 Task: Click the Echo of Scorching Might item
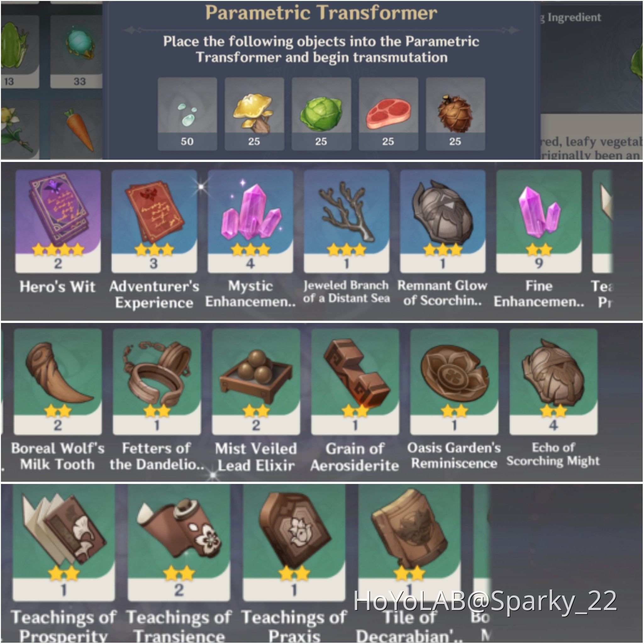pyautogui.click(x=553, y=382)
